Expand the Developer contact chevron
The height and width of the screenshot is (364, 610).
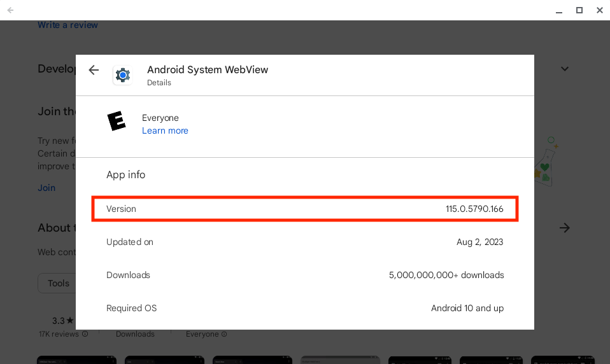point(565,69)
